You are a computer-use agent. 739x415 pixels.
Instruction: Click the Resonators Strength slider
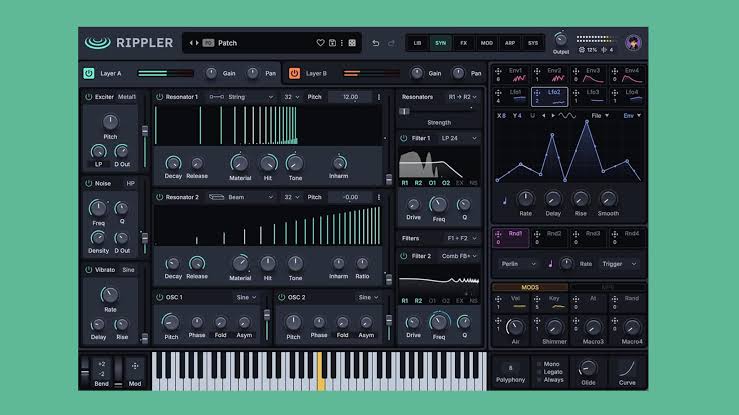[x=436, y=112]
